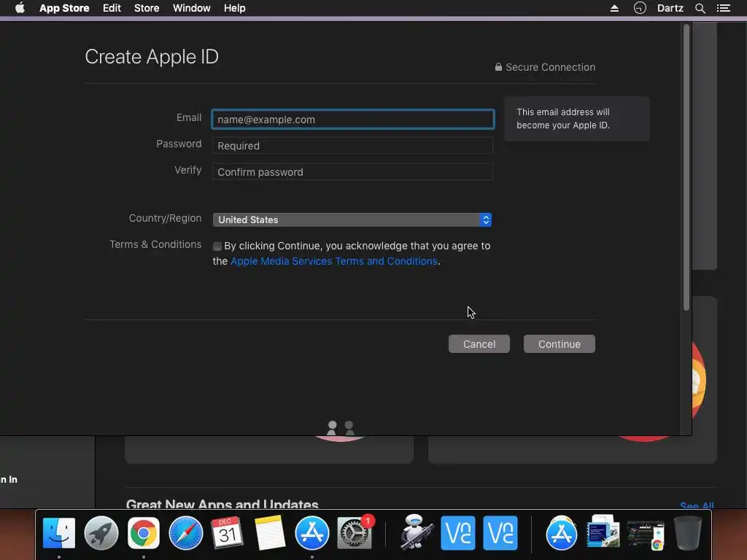This screenshot has height=560, width=747.
Task: Click the Cancel button
Action: click(479, 344)
